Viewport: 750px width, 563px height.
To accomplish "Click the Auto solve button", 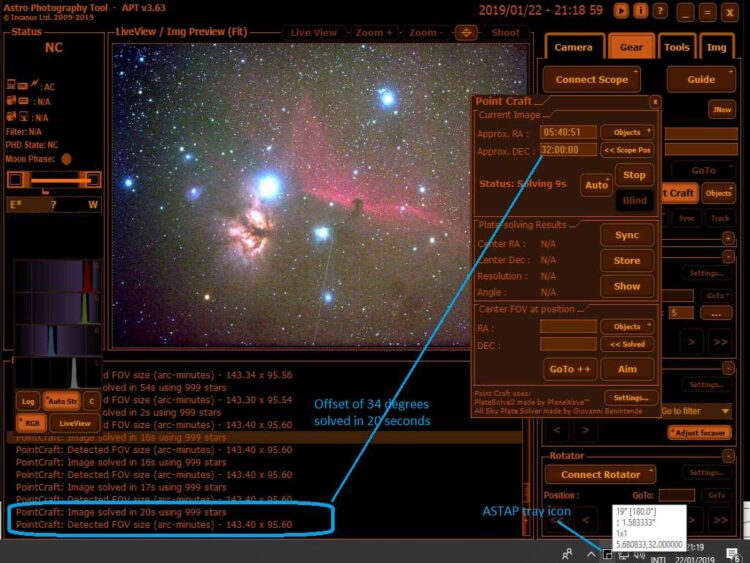I will pos(596,185).
